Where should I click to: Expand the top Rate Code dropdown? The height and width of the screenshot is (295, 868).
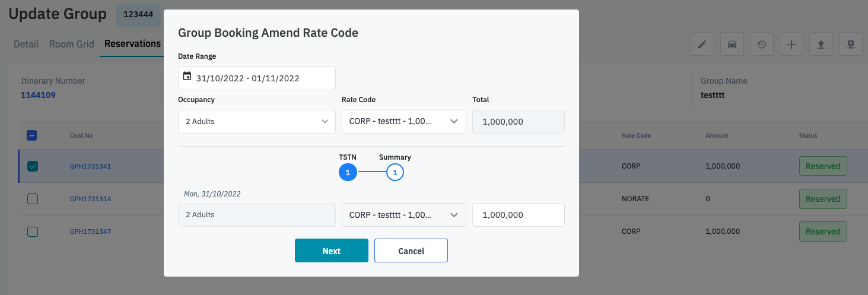(x=403, y=122)
